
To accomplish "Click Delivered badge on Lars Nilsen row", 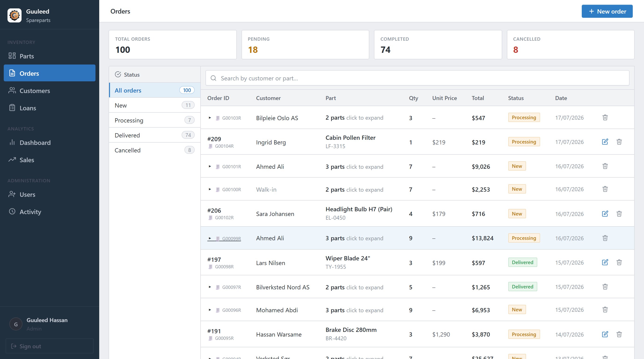I will tap(523, 262).
